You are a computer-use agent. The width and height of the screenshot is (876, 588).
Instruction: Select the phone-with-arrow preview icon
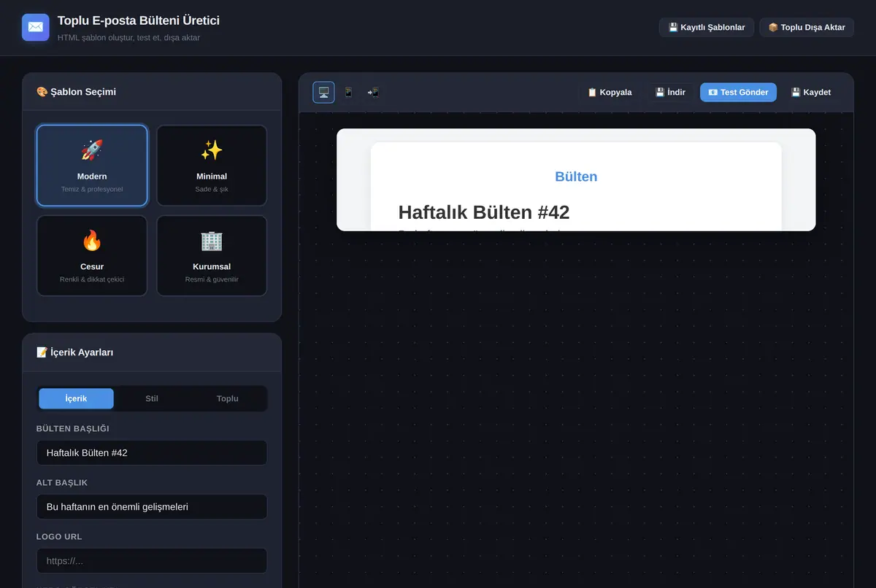click(x=373, y=92)
